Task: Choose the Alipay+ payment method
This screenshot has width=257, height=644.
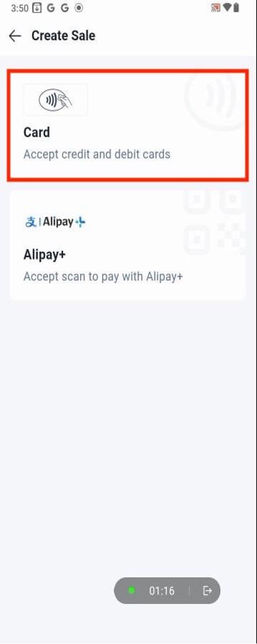Action: tap(127, 245)
